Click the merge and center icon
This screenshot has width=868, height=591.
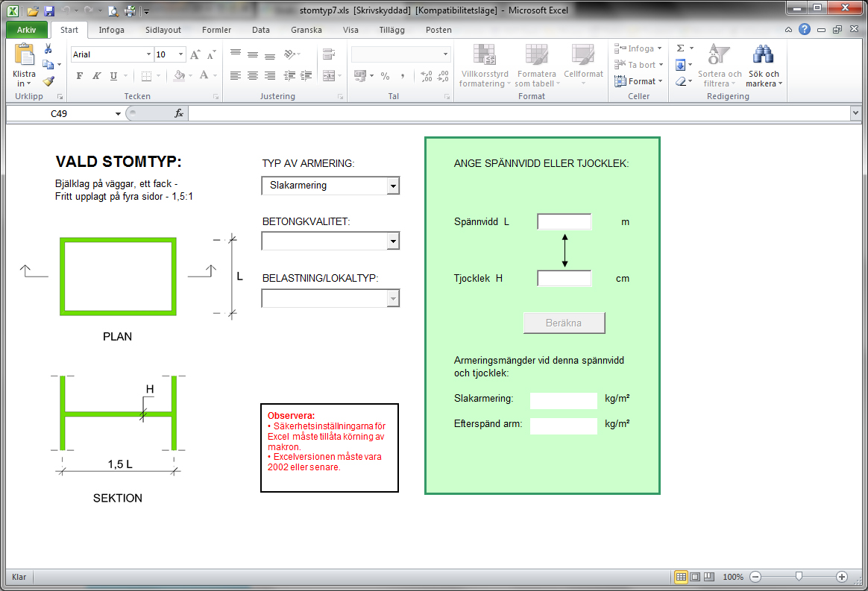point(329,76)
